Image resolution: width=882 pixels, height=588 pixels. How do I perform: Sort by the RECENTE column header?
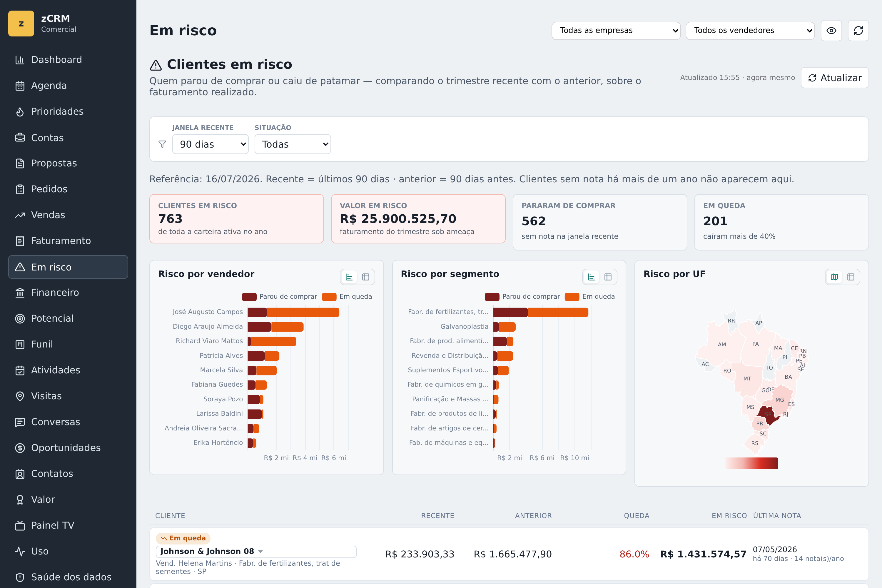click(x=437, y=516)
